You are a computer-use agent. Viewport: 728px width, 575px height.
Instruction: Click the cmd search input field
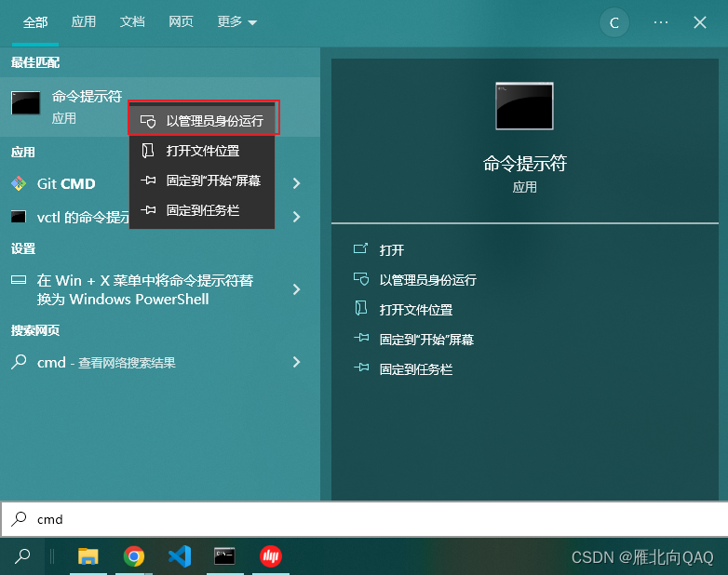coord(364,519)
